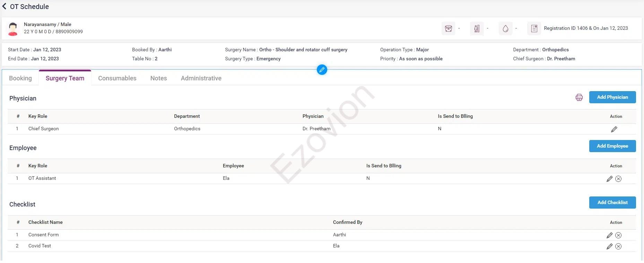
Task: Click the blood group droplet icon
Action: pyautogui.click(x=505, y=28)
